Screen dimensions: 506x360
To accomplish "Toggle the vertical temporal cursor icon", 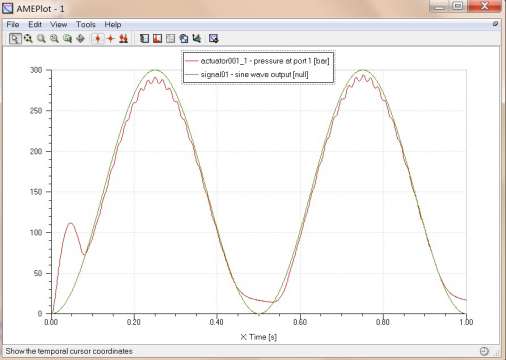I will (x=98, y=39).
